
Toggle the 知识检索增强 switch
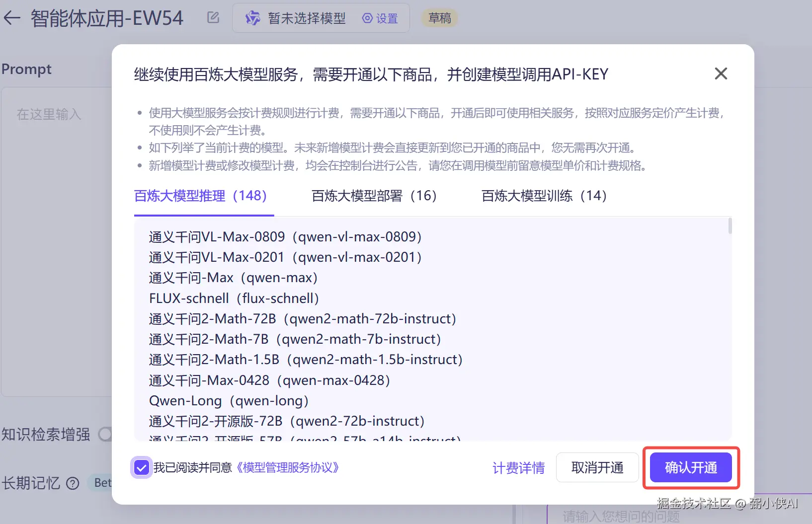click(x=105, y=435)
